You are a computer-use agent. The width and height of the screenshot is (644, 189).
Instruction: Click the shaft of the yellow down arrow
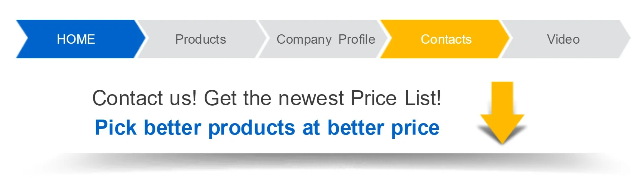click(502, 97)
